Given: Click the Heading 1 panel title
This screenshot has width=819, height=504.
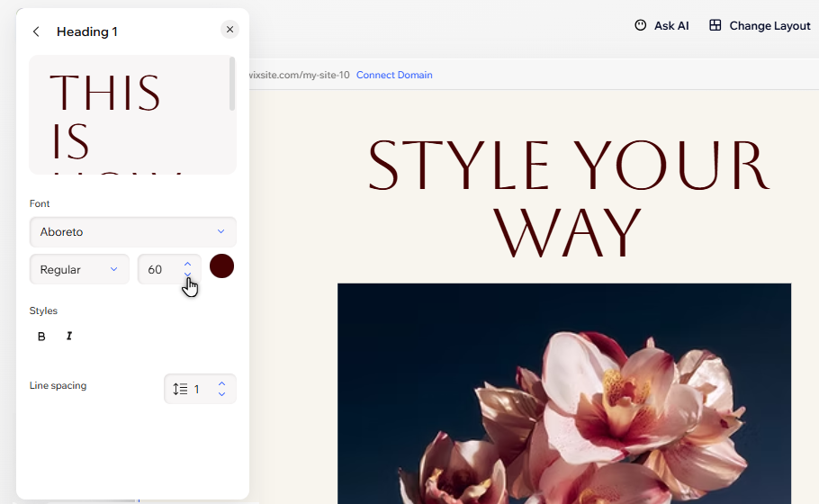Looking at the screenshot, I should pos(87,31).
